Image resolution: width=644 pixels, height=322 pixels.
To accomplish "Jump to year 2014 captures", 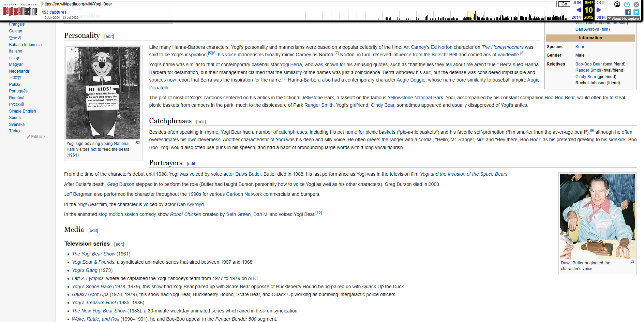I will click(x=576, y=17).
